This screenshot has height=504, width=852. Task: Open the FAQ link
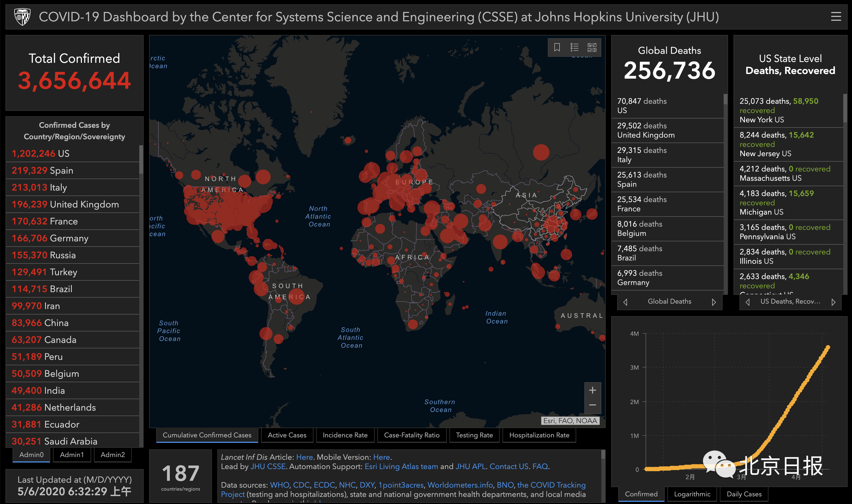tap(540, 467)
